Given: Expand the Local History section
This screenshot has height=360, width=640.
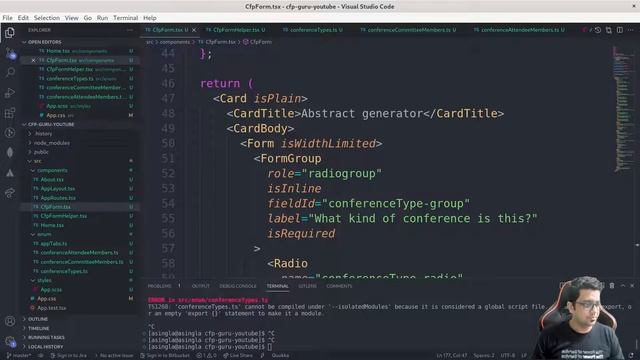Looking at the screenshot, I should (x=80, y=347).
